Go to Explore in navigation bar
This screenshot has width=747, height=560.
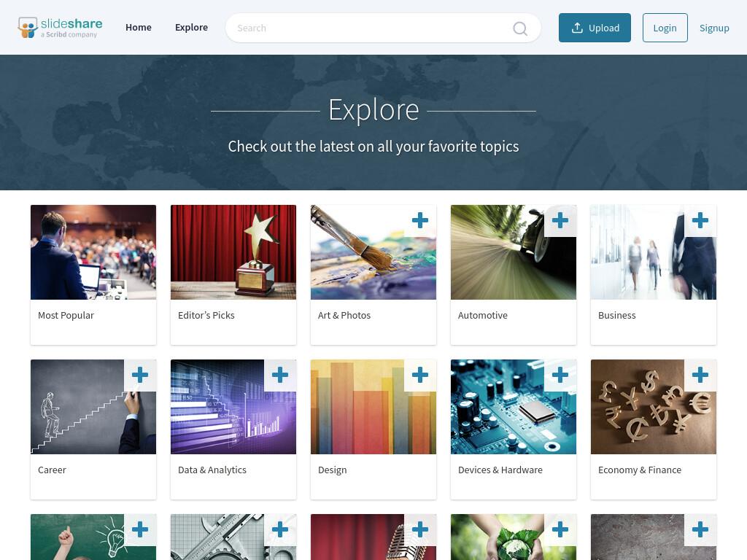192,28
